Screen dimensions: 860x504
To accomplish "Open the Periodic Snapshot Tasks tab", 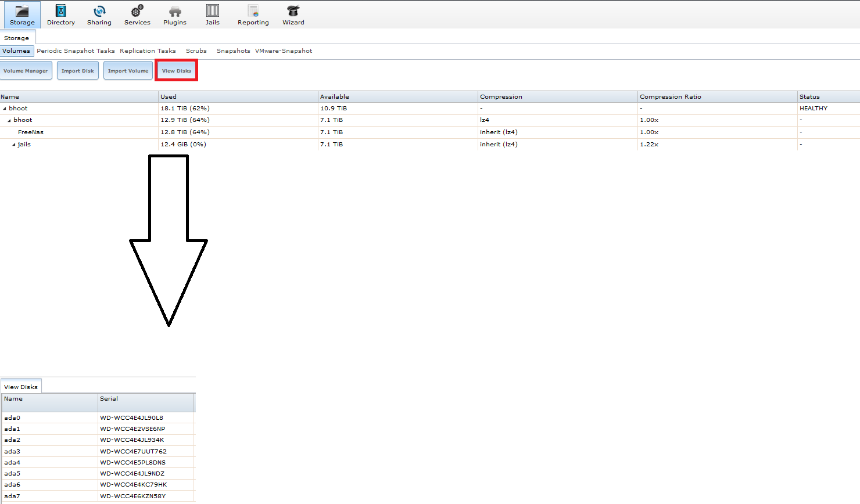I will 76,51.
